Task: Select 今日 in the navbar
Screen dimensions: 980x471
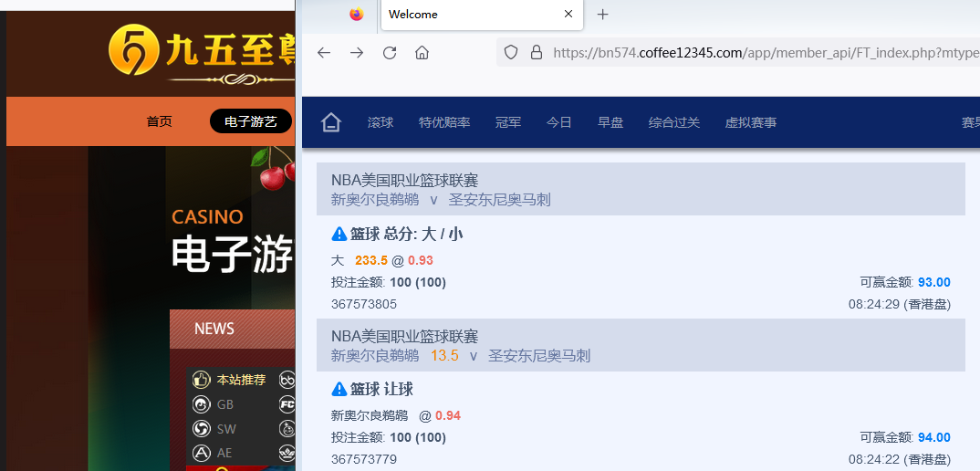Action: (558, 122)
